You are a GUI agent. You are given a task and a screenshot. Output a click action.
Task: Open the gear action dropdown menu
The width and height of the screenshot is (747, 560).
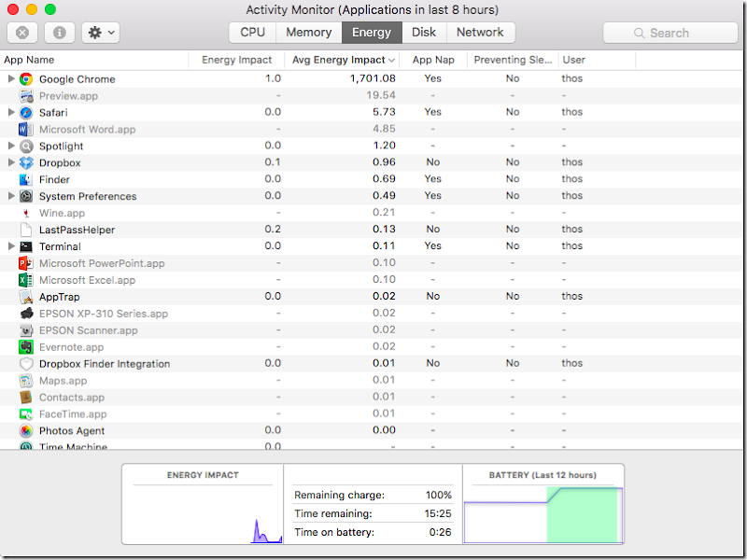[x=101, y=33]
